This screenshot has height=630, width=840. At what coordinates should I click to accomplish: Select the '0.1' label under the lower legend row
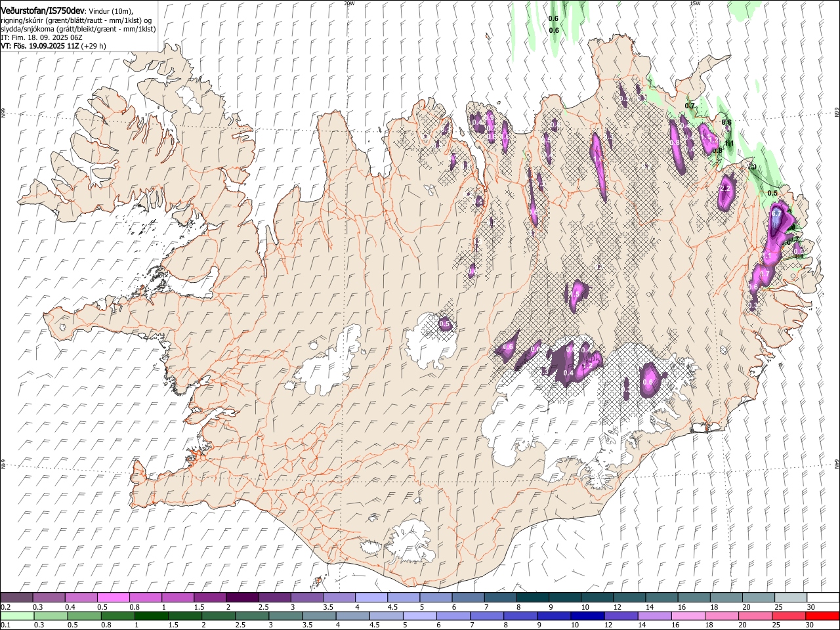5,625
